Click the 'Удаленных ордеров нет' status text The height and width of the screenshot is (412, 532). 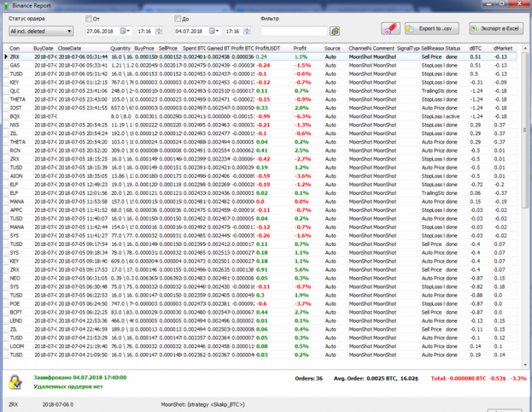(68, 387)
